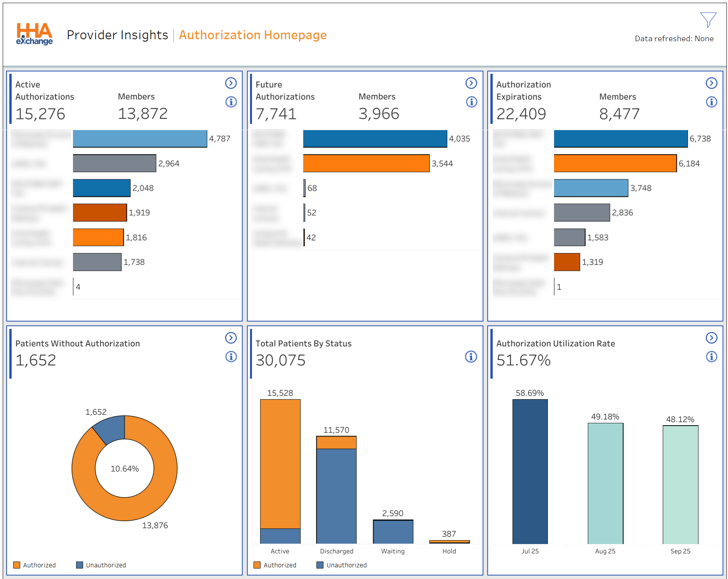Click the 4,787 Active Authorizations bar
728x579 pixels.
coord(140,139)
